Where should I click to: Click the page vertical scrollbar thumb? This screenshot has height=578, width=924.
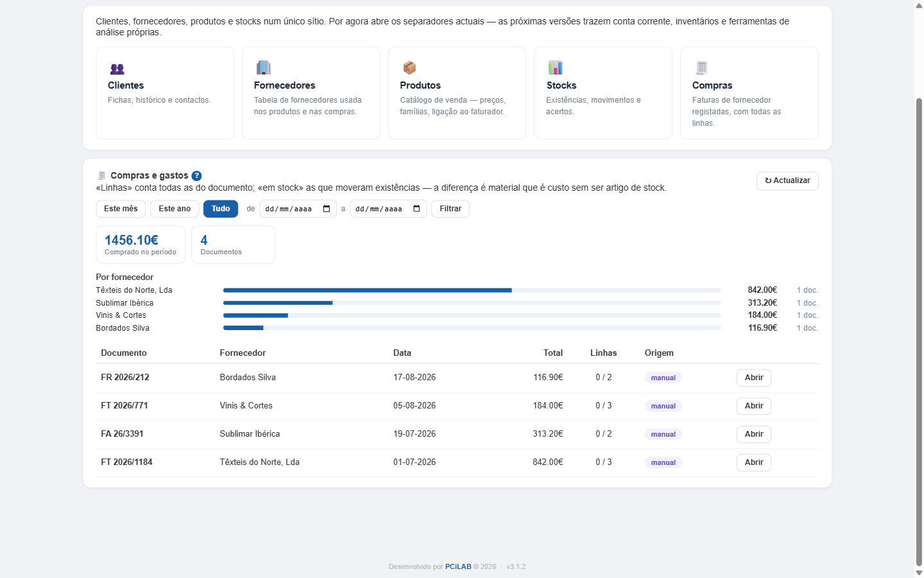[919, 331]
